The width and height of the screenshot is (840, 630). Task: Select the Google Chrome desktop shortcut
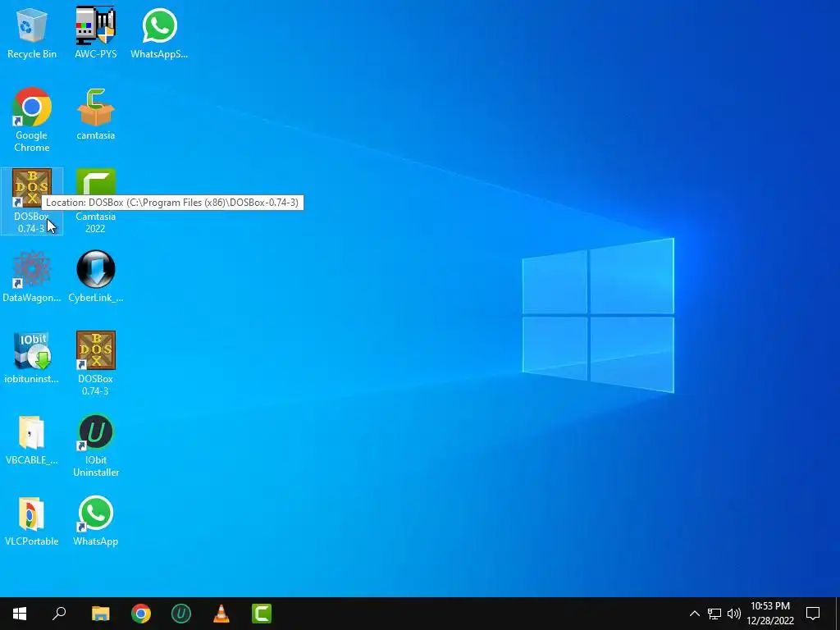(x=32, y=120)
